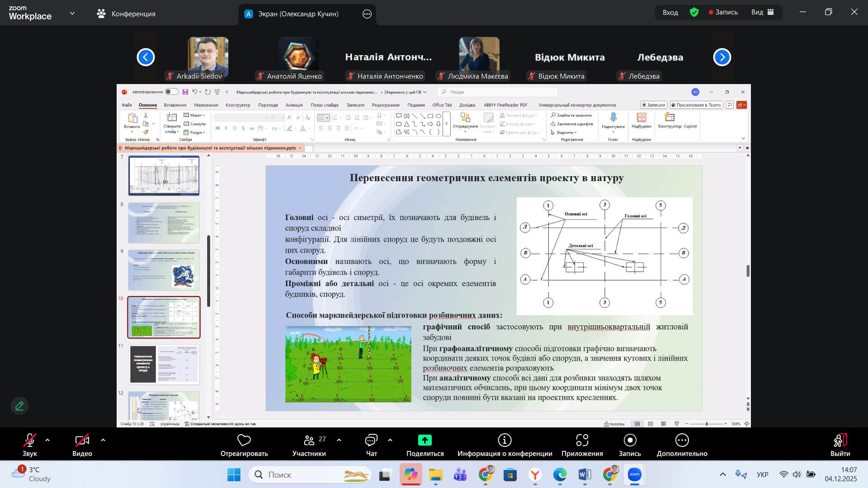The height and width of the screenshot is (488, 868).
Task: Open the Вид view layout dropdown
Action: pyautogui.click(x=763, y=12)
